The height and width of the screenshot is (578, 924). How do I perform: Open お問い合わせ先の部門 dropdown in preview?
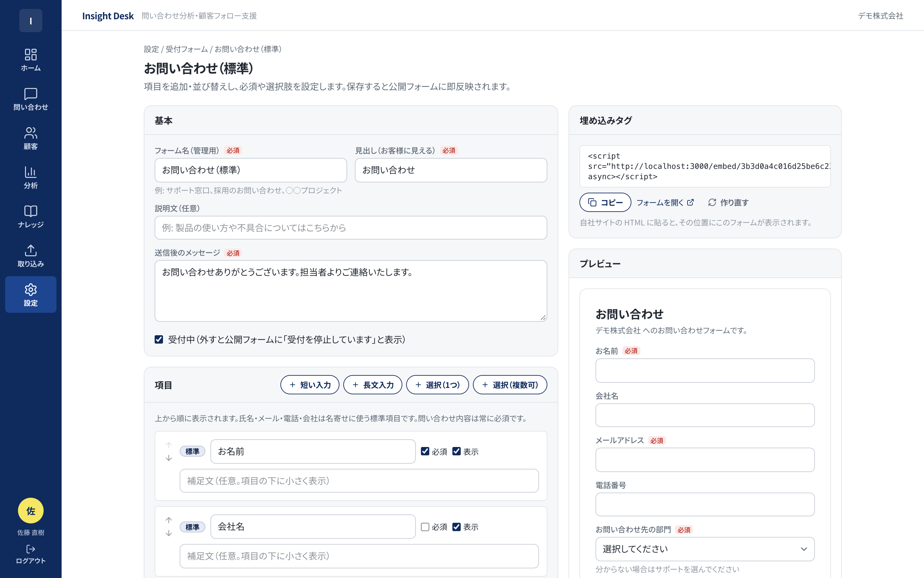coord(705,549)
